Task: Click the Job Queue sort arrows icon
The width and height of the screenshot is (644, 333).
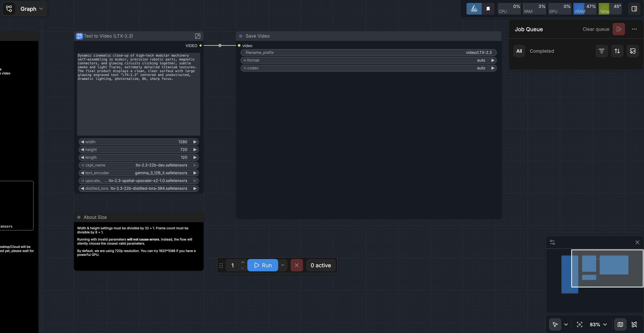Action: [x=617, y=51]
